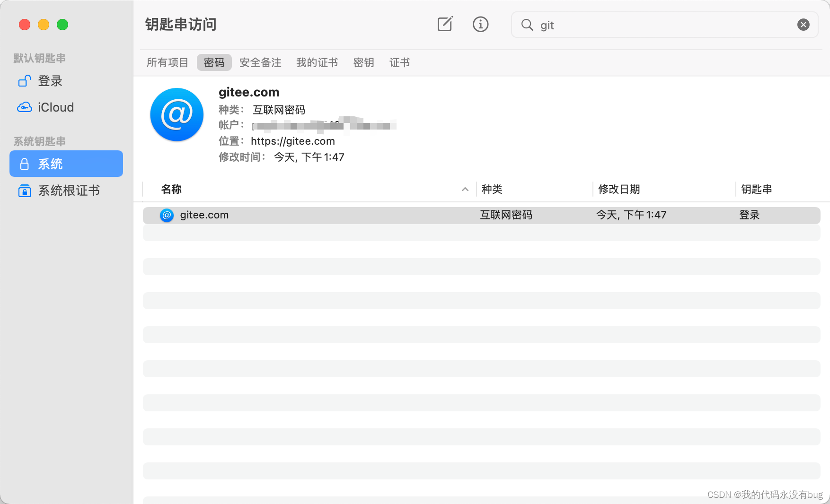Open the info inspector icon
This screenshot has height=504, width=830.
480,24
